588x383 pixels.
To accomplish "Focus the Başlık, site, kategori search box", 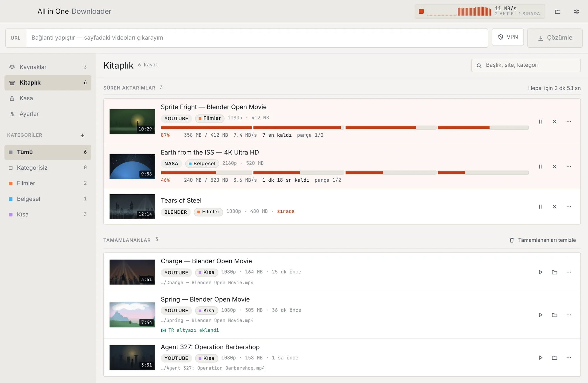I will 526,65.
